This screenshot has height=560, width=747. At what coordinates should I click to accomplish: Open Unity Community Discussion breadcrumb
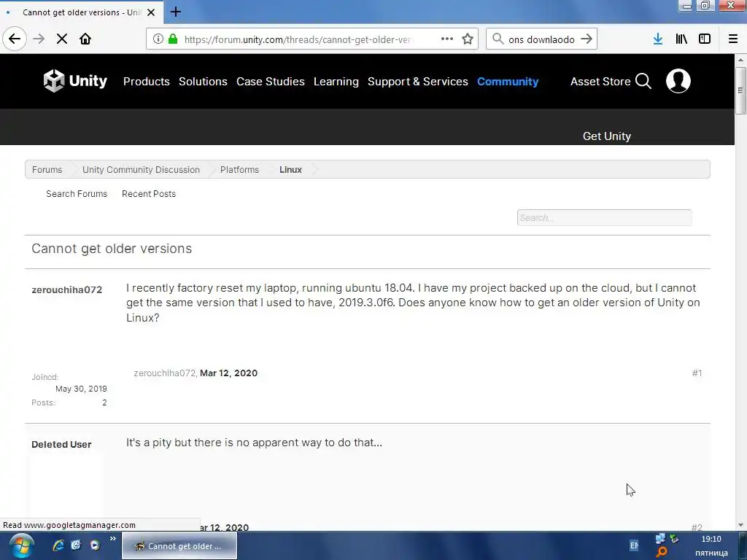point(141,169)
